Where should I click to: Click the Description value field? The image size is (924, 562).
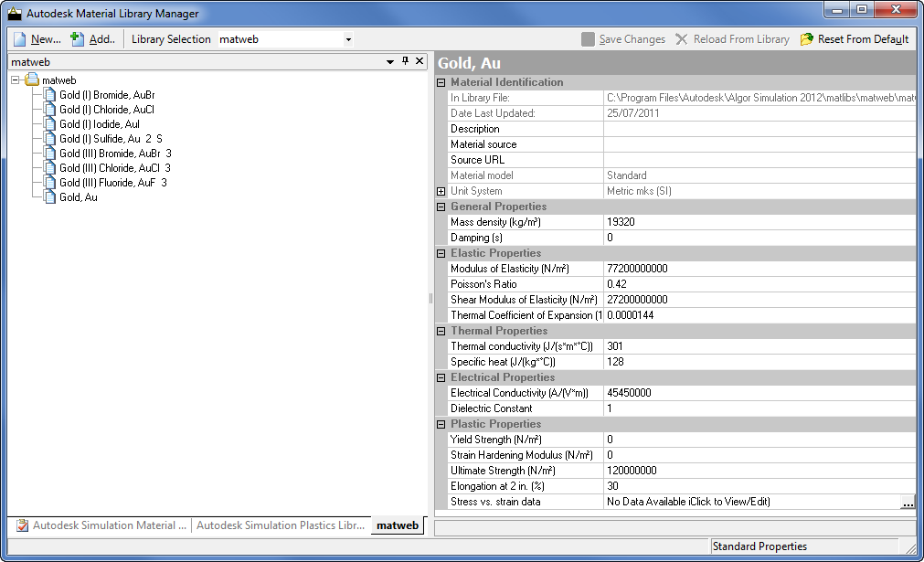759,129
